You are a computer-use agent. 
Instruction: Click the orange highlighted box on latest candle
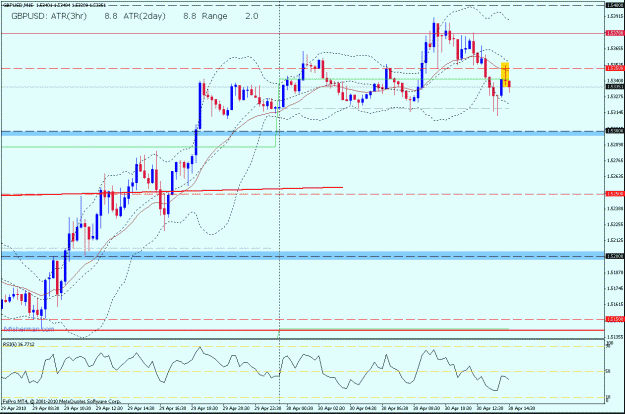(x=505, y=74)
